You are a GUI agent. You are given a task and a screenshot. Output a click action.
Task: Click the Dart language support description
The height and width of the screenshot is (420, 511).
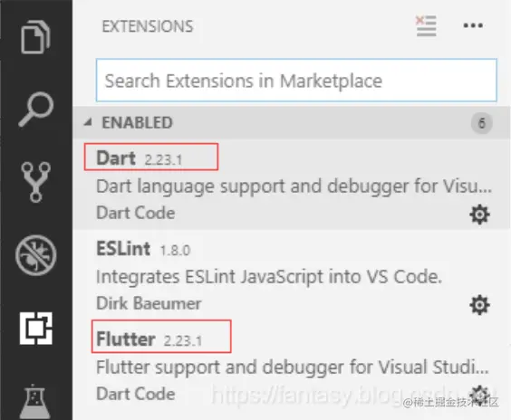[294, 186]
